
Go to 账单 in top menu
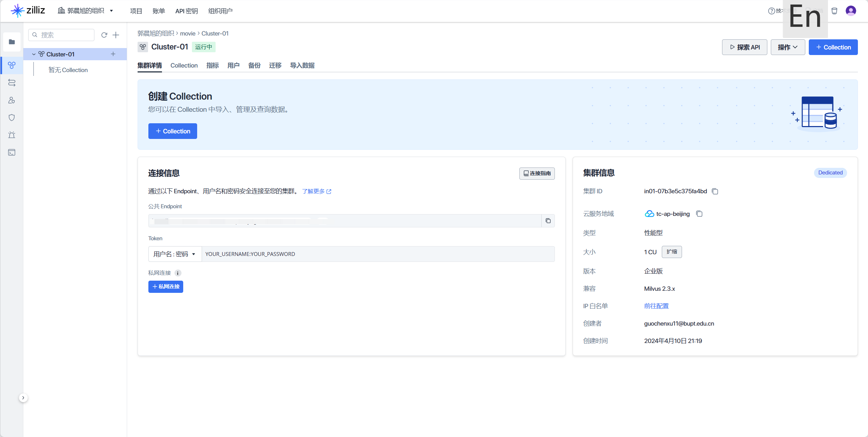(159, 11)
